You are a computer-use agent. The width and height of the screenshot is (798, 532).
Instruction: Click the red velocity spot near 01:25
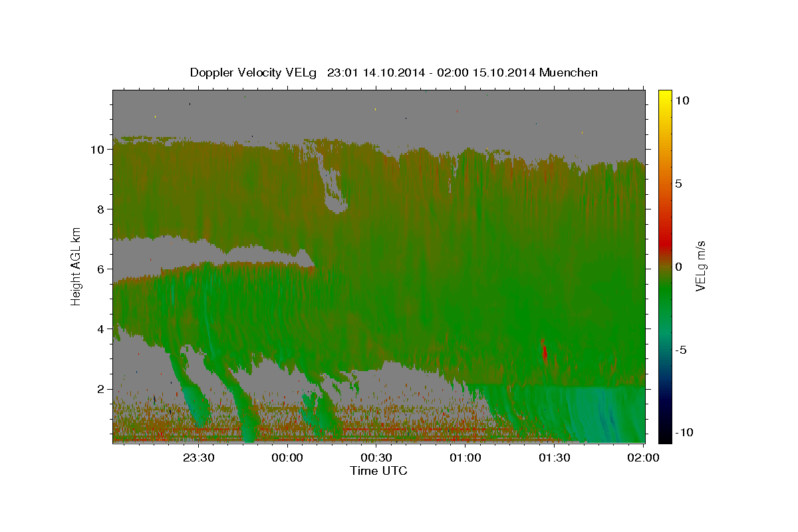click(x=544, y=350)
